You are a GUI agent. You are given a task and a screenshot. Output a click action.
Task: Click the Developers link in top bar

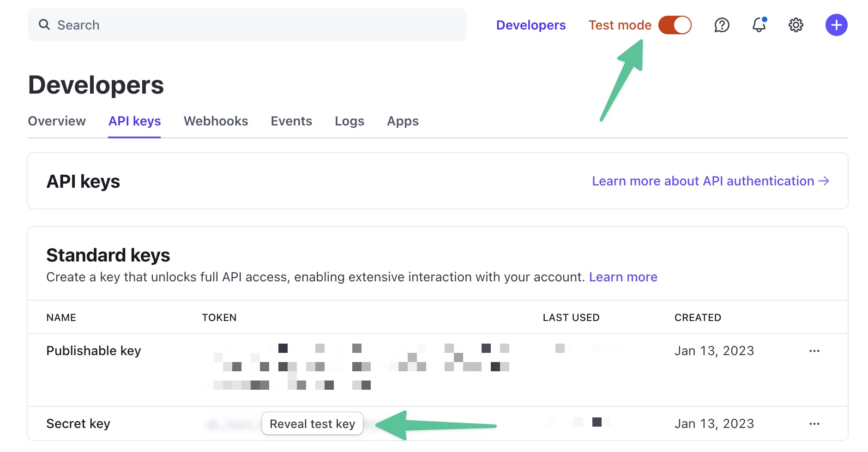pyautogui.click(x=530, y=25)
